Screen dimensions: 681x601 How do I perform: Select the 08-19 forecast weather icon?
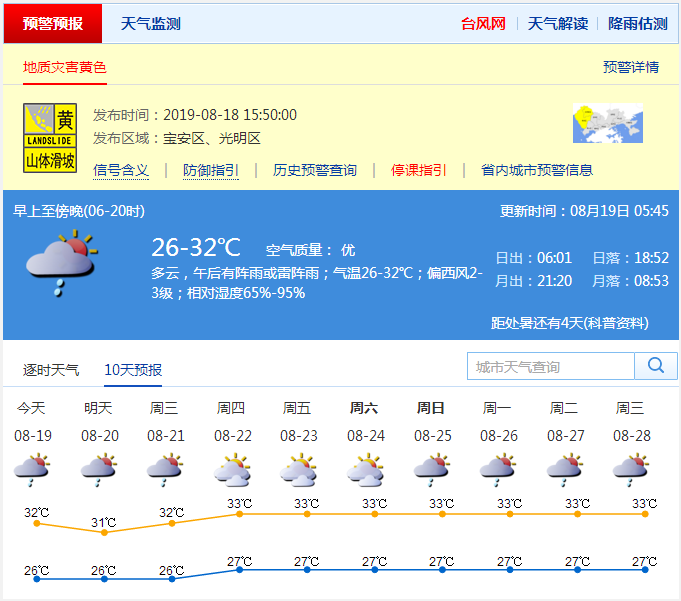click(x=32, y=469)
